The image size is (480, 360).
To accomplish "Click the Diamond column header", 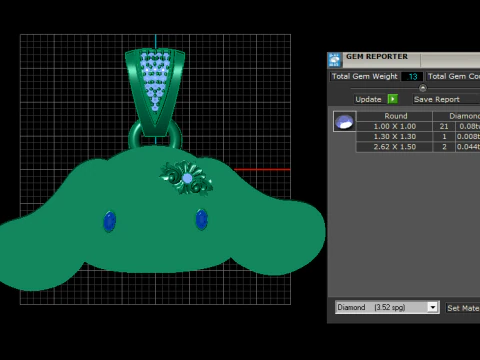I will pyautogui.click(x=457, y=116).
